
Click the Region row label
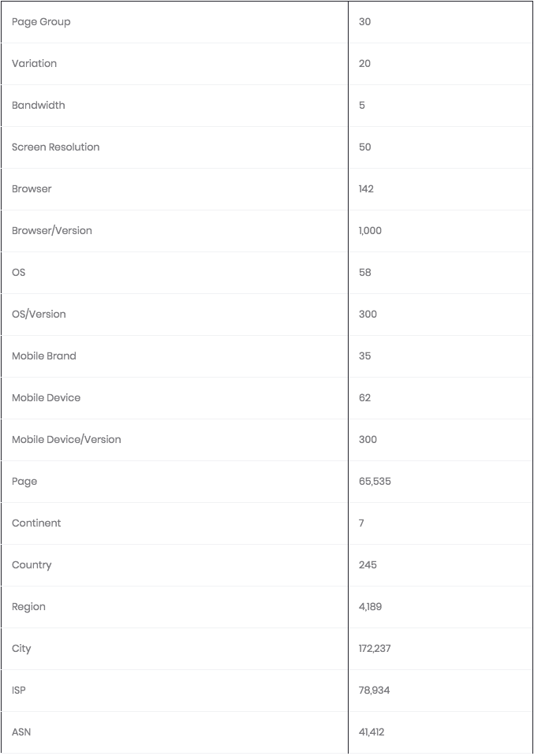(x=28, y=607)
